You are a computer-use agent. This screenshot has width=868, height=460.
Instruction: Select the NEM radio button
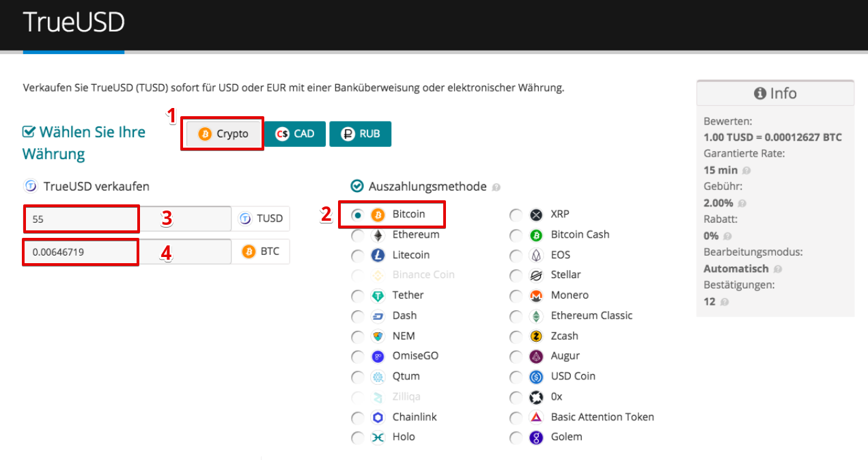[x=357, y=337]
